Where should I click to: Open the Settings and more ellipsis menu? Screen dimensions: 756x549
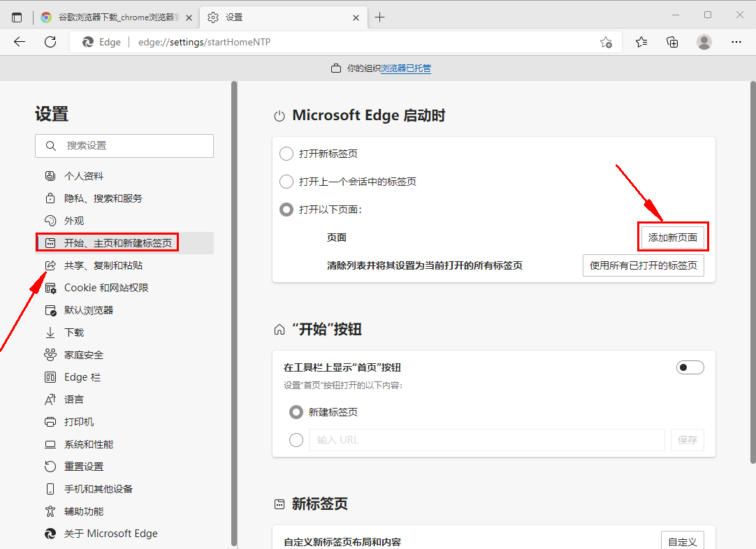pyautogui.click(x=736, y=42)
